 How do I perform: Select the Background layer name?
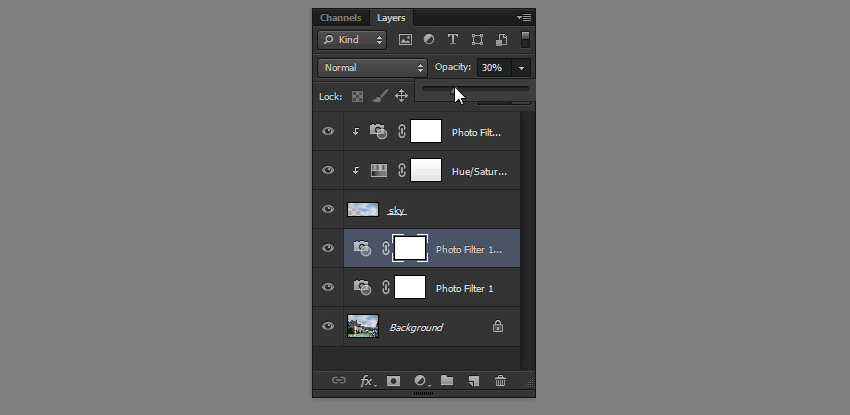point(416,327)
